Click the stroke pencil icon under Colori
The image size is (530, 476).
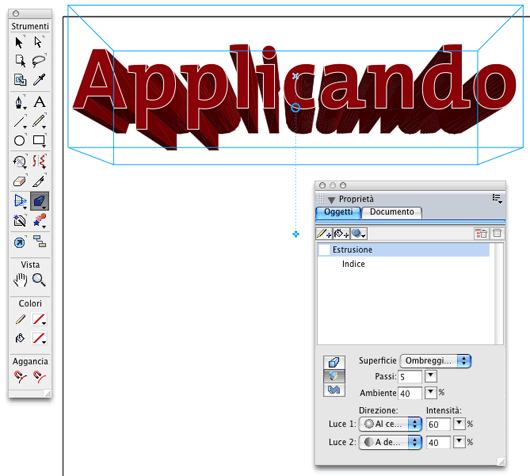[20, 319]
